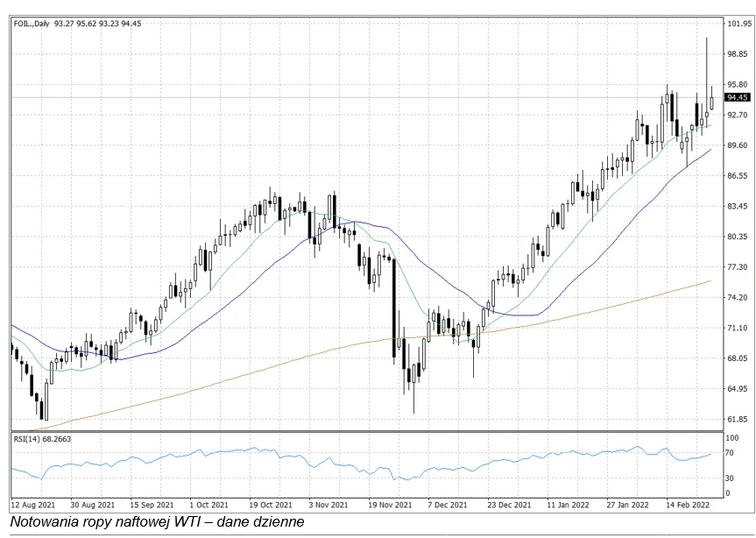Select the 61.85 price axis label
Viewport: 756px width, 538px height.
[738, 419]
